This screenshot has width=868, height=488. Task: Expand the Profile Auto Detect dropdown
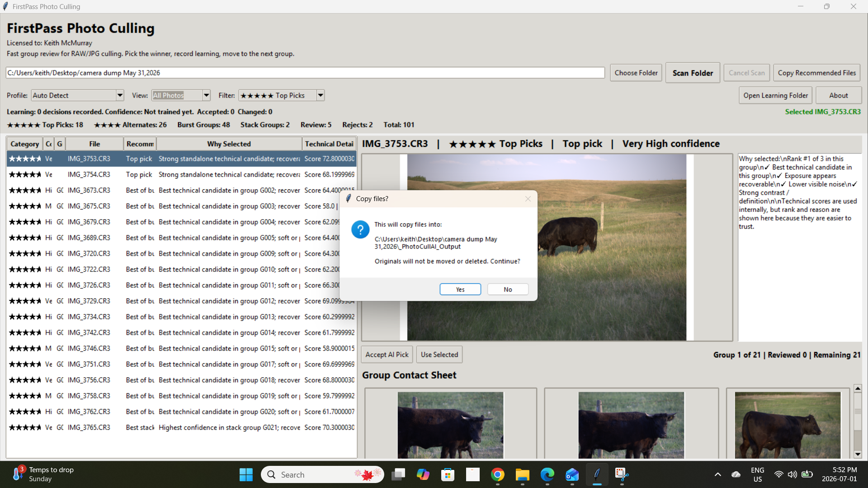point(120,95)
